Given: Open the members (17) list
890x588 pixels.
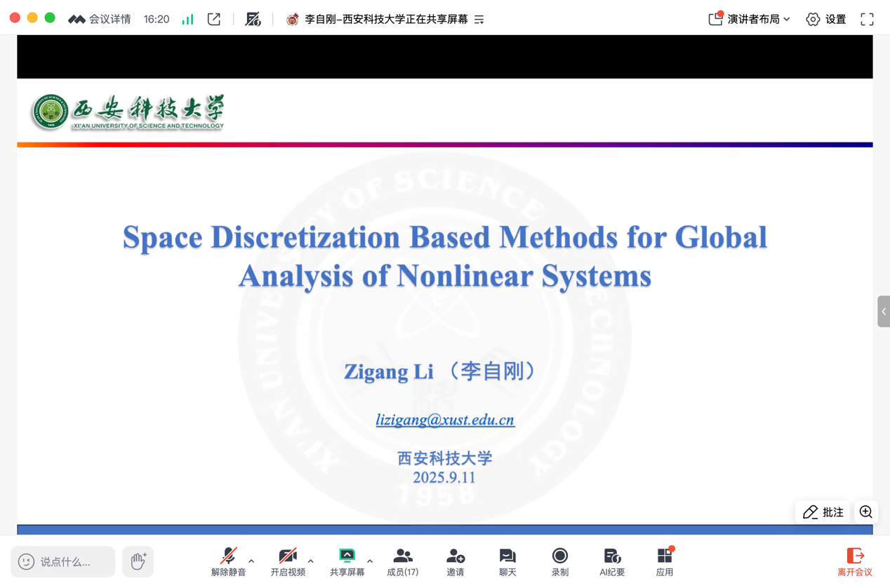Looking at the screenshot, I should (402, 562).
